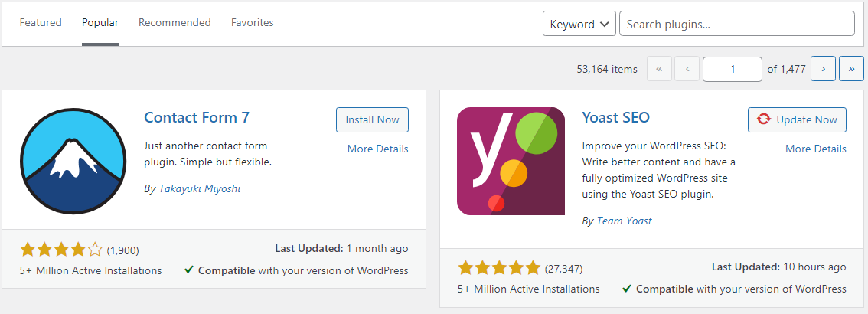Open the Favorites tab

click(x=253, y=23)
